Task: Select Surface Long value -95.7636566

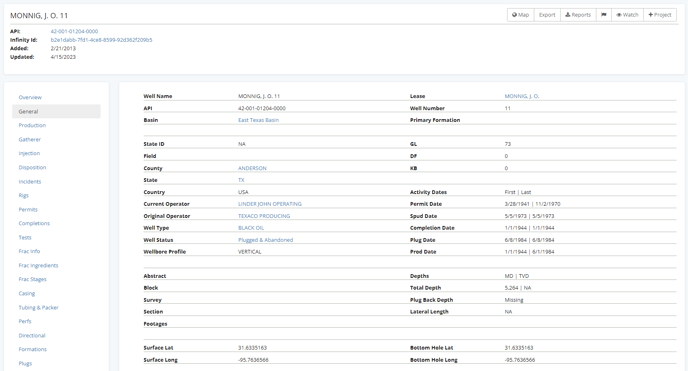Action: [253, 360]
